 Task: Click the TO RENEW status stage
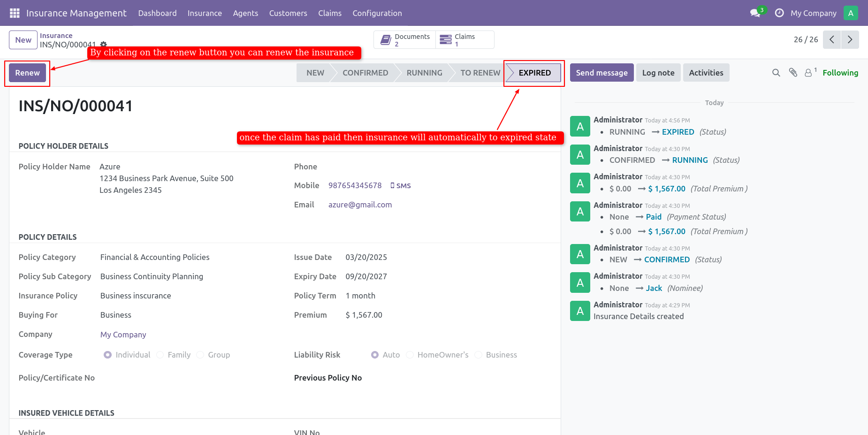(x=480, y=73)
